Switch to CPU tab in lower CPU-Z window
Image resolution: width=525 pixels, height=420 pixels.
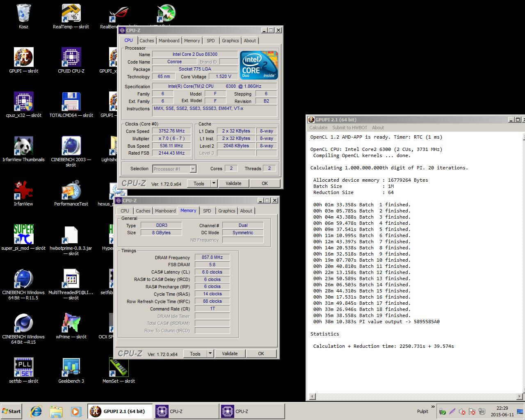[125, 211]
